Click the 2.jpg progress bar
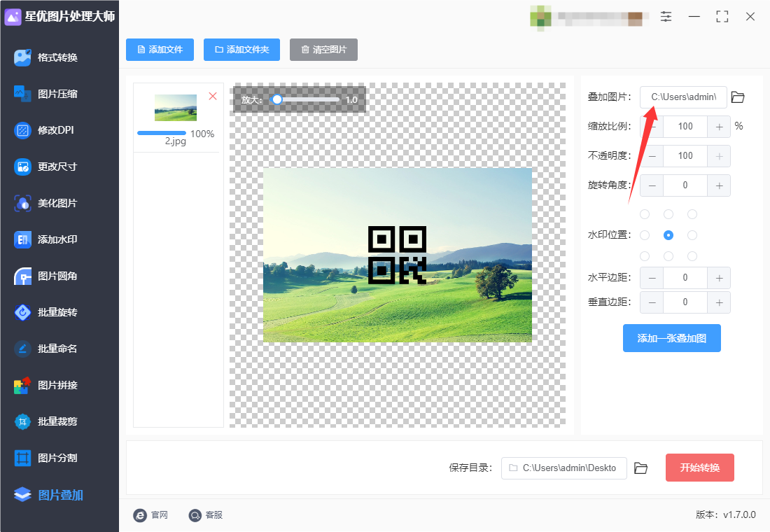The height and width of the screenshot is (532, 770). click(x=162, y=133)
